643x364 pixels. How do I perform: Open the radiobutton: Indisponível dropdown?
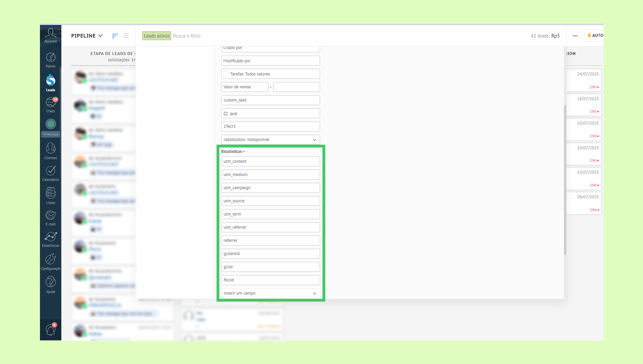point(270,139)
